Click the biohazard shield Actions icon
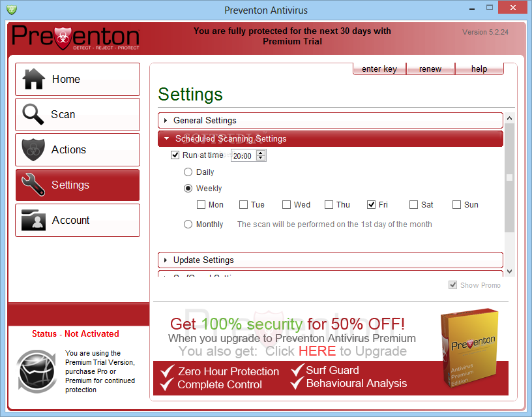Screen dimensions: 532x417 (33, 149)
